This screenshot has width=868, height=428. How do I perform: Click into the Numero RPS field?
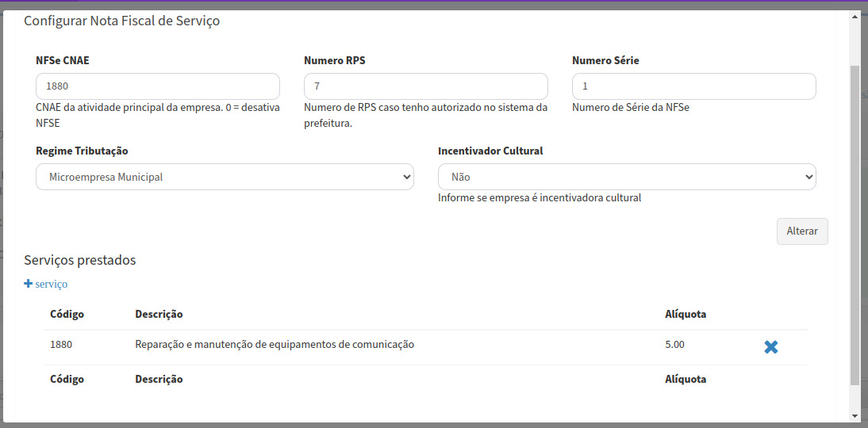[x=425, y=86]
